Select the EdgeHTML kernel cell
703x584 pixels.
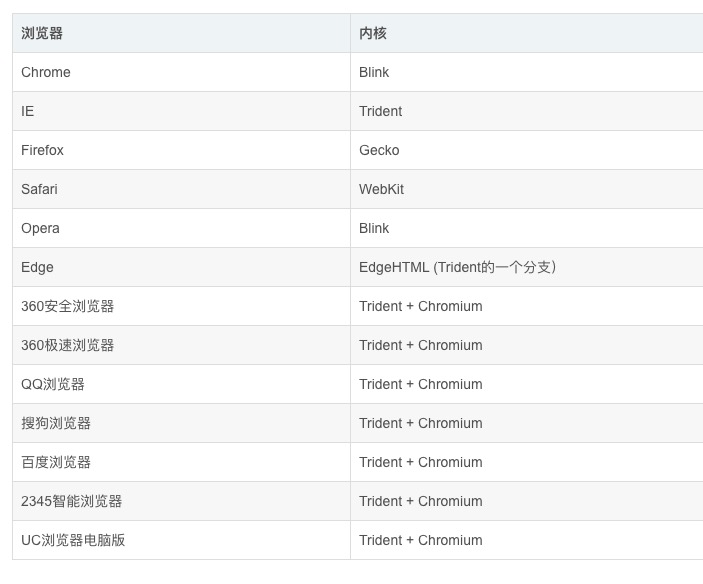[457, 267]
